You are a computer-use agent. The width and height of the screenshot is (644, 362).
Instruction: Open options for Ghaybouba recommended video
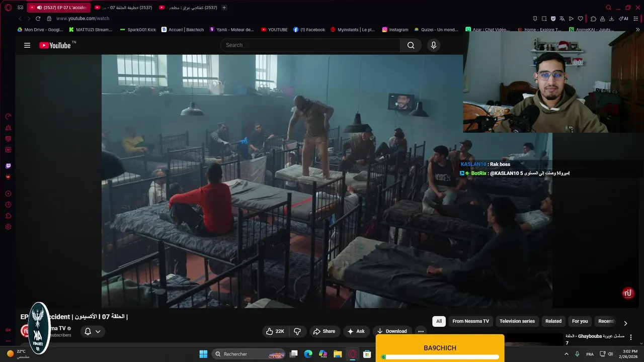[x=631, y=337]
